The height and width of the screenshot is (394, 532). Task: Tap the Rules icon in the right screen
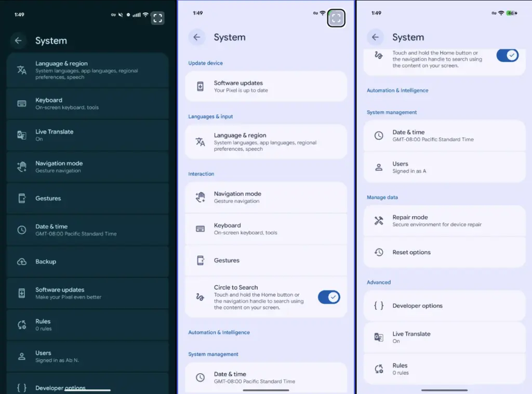point(379,369)
